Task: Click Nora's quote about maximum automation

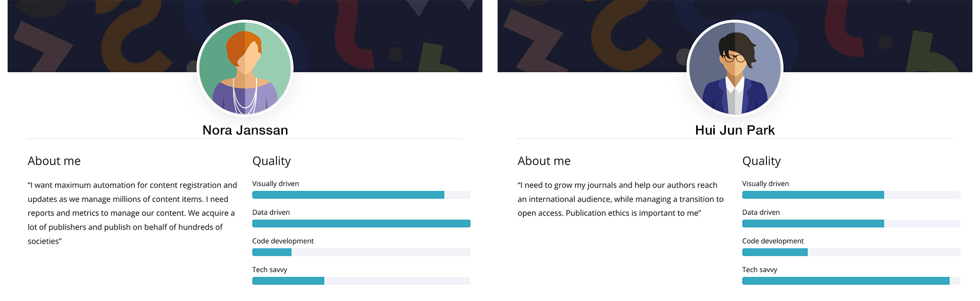Action: click(x=132, y=213)
